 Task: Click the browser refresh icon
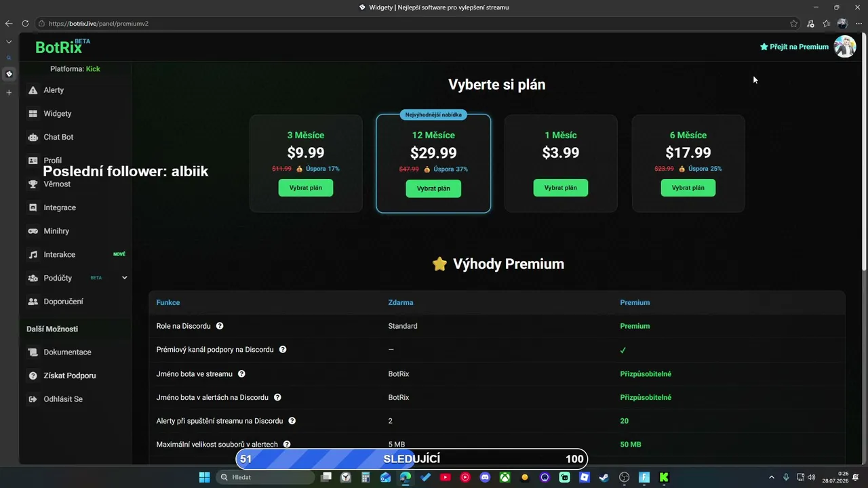coord(25,24)
